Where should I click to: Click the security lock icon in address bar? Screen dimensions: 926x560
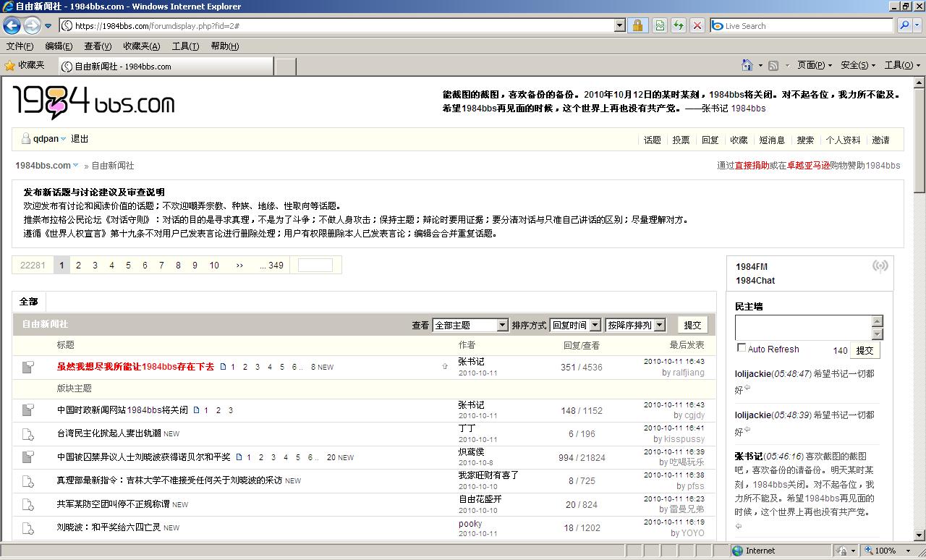click(x=637, y=25)
